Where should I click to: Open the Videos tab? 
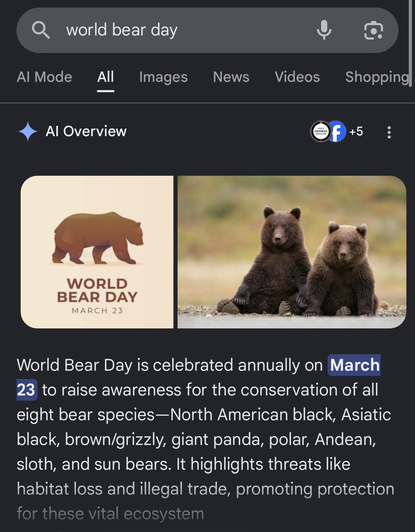pos(297,77)
